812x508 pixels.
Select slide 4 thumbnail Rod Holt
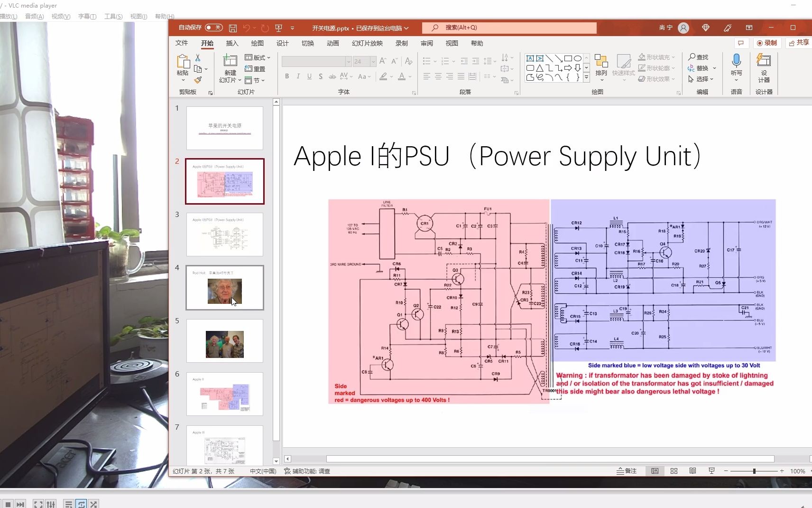pyautogui.click(x=225, y=288)
